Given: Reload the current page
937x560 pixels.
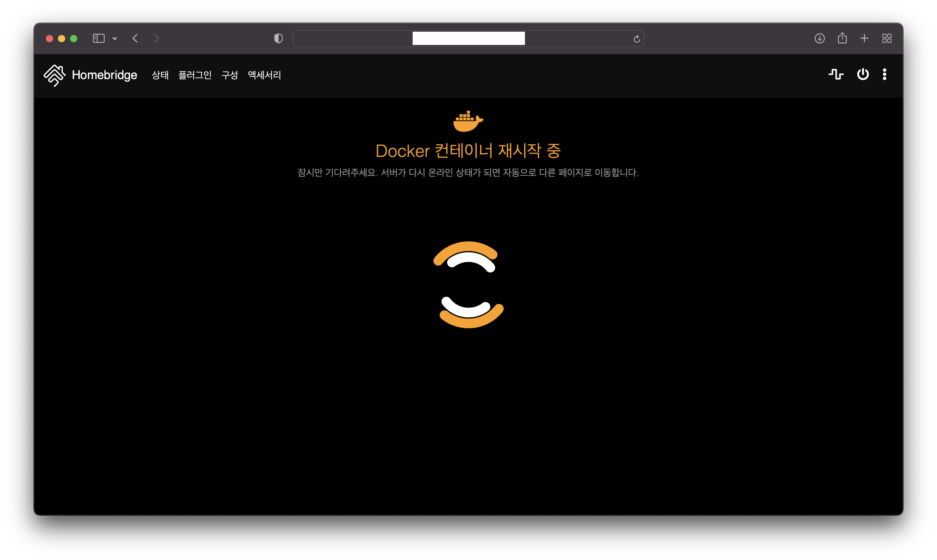Looking at the screenshot, I should pos(637,39).
